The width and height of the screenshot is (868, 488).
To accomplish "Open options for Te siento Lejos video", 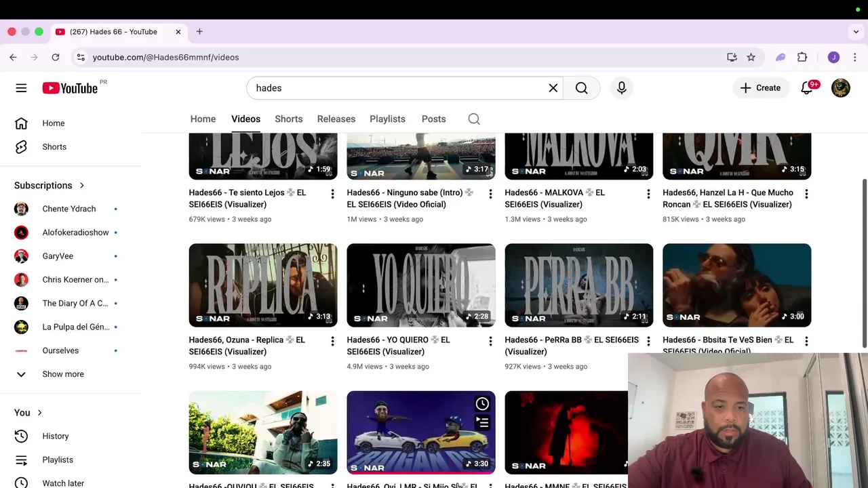I will click(x=332, y=194).
